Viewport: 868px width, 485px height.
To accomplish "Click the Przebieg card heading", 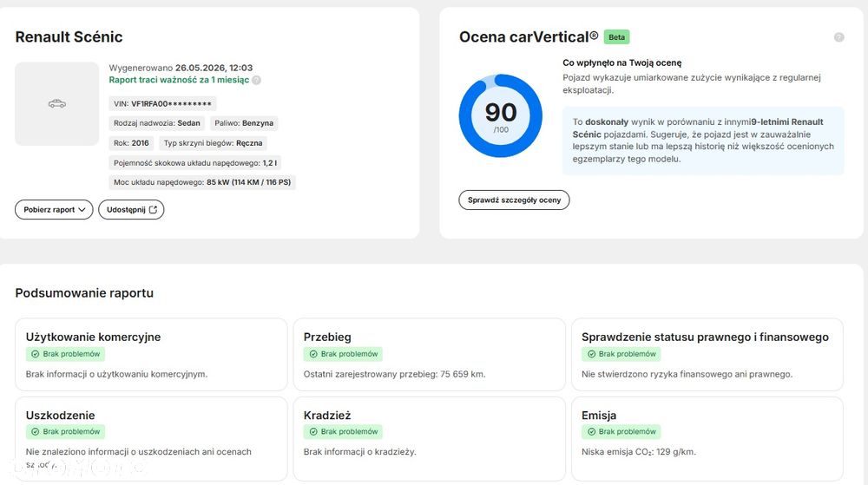I will (327, 337).
